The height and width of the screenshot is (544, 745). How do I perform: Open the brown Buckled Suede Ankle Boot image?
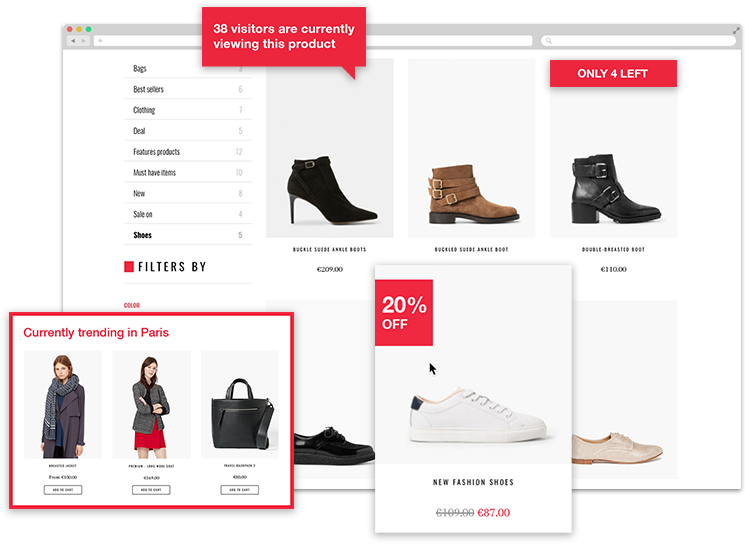coord(471,148)
